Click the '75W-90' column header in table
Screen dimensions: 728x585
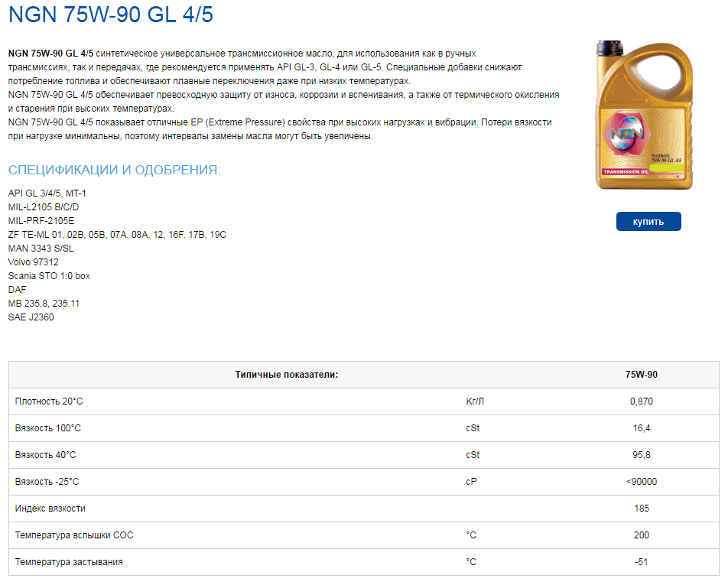pyautogui.click(x=641, y=375)
